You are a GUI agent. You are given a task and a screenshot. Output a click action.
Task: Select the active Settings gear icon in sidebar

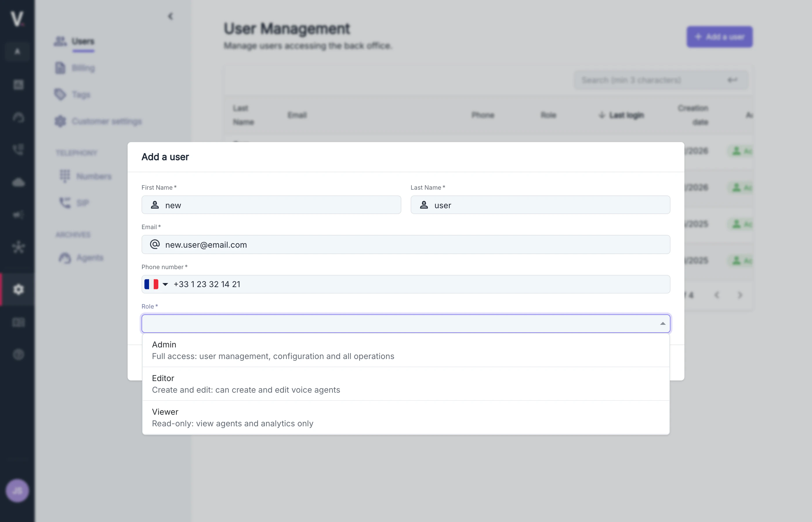(18, 289)
